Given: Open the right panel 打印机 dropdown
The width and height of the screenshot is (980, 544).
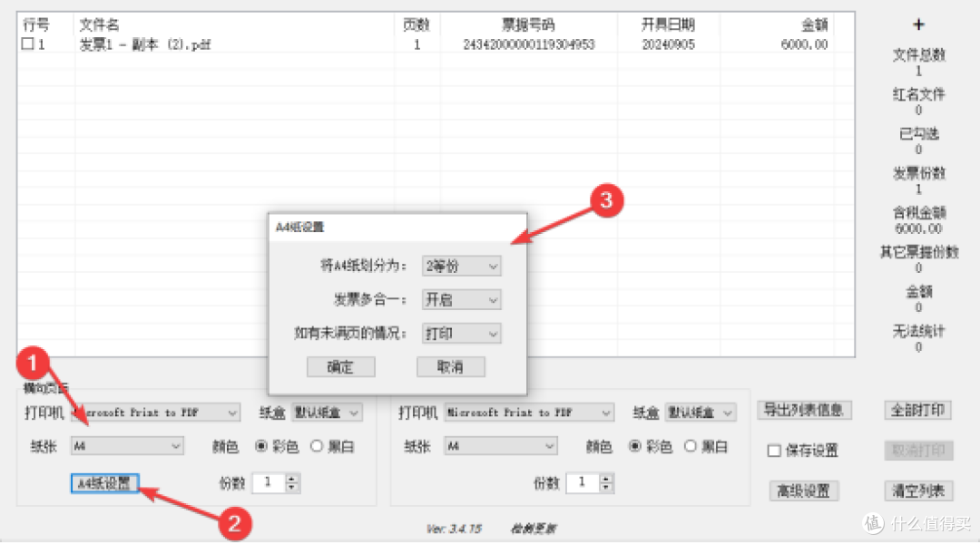Looking at the screenshot, I should tap(529, 413).
